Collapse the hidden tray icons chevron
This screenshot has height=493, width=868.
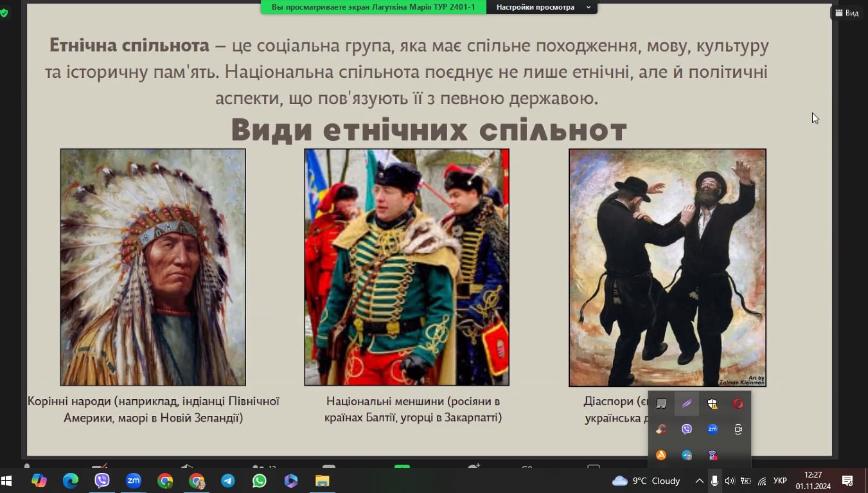[x=699, y=481]
